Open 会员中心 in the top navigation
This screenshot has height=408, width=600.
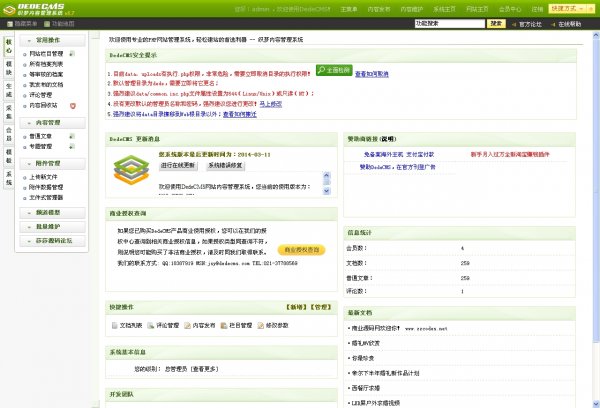click(x=510, y=9)
